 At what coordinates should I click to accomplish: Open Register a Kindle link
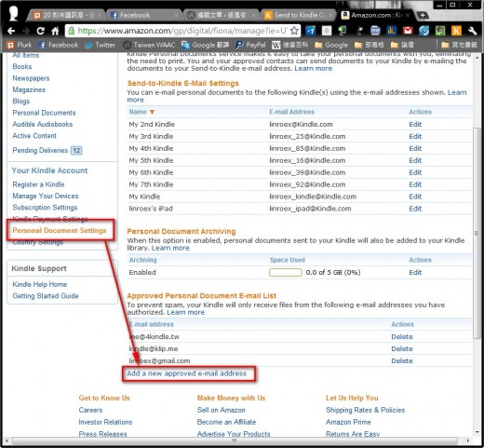[x=38, y=184]
